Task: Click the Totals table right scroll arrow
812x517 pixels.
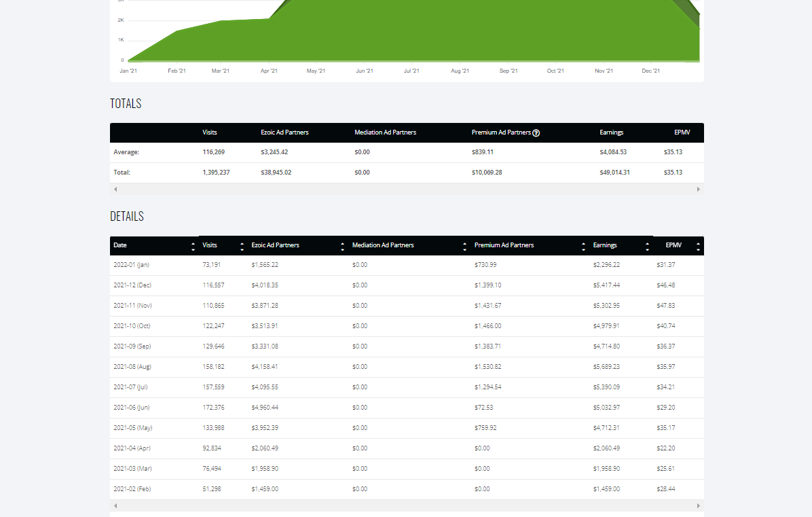Action: 698,189
